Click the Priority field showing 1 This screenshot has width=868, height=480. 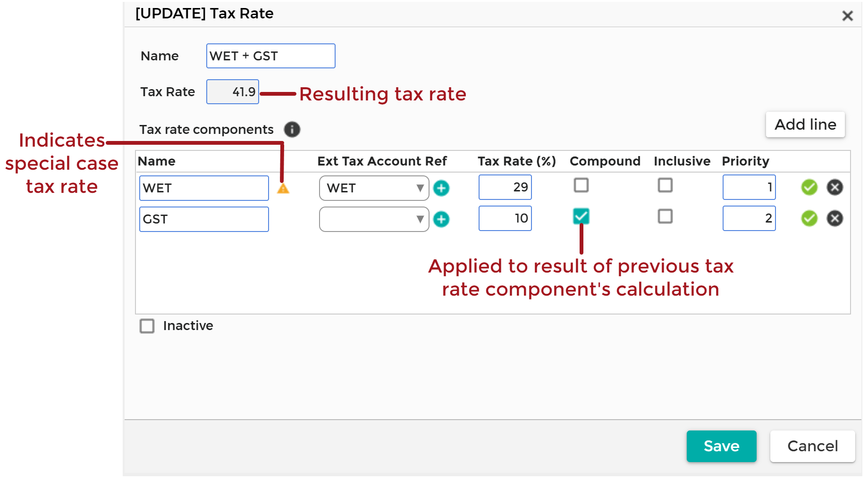(x=749, y=187)
